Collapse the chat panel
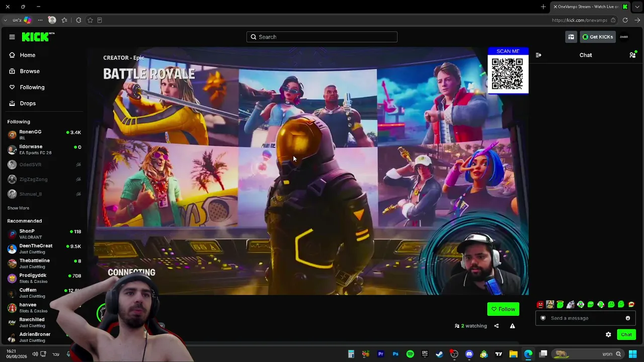 pos(538,55)
